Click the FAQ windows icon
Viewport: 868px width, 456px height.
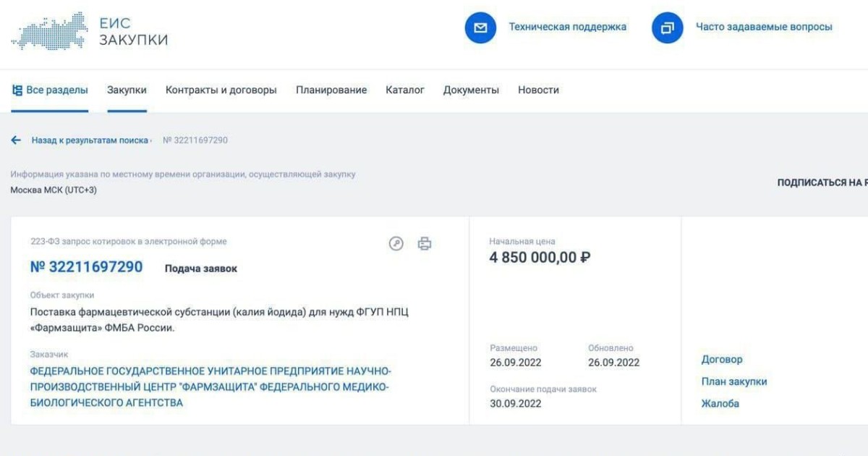[x=667, y=28]
